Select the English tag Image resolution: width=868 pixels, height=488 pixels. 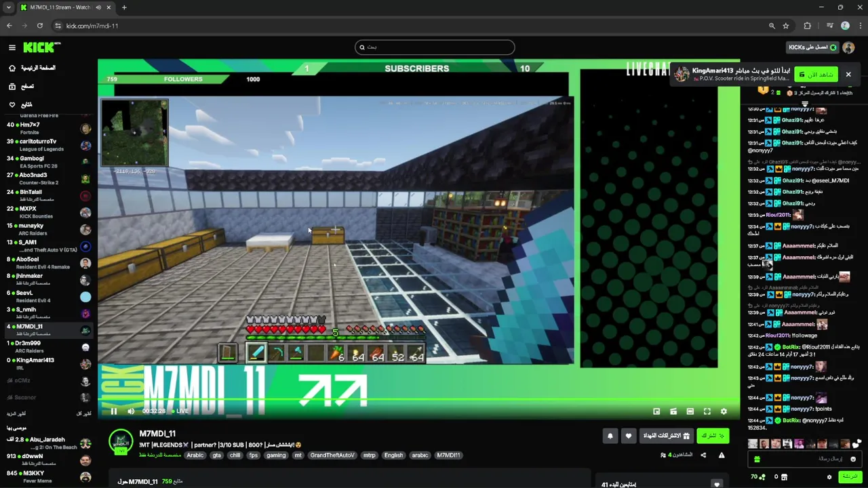pyautogui.click(x=393, y=455)
